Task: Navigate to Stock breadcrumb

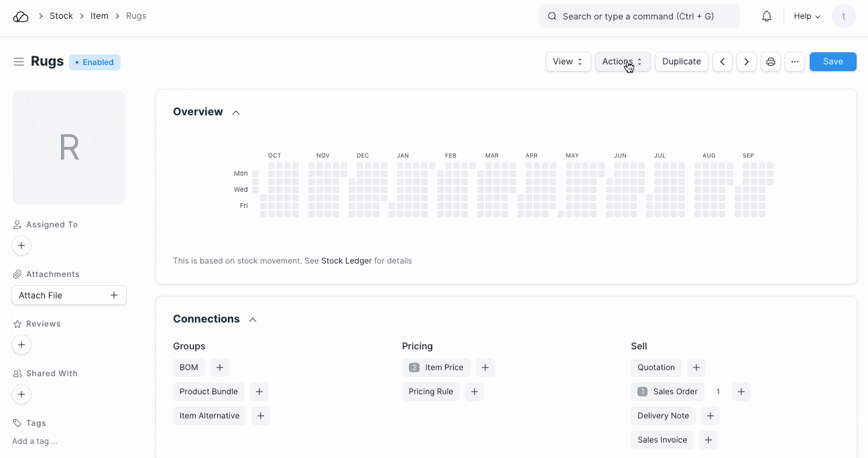Action: [61, 16]
